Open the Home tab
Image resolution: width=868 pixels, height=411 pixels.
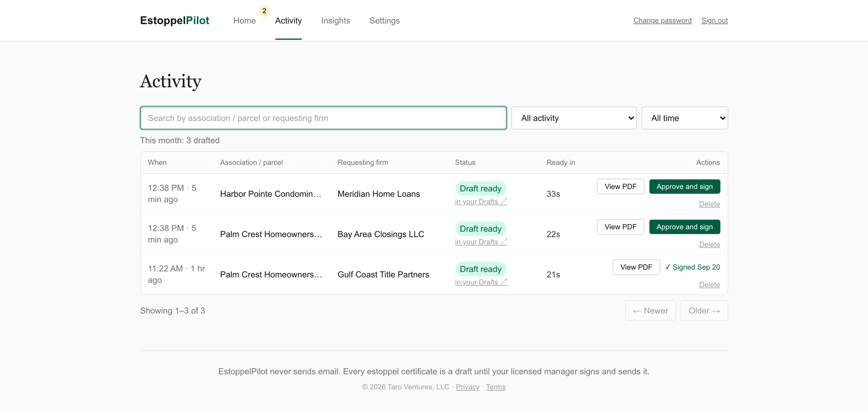pyautogui.click(x=244, y=20)
